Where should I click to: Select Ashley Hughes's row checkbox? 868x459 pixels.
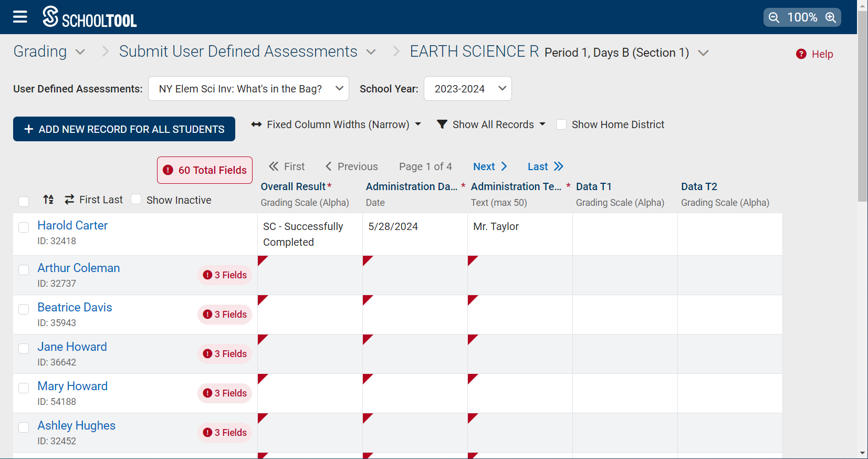point(24,427)
